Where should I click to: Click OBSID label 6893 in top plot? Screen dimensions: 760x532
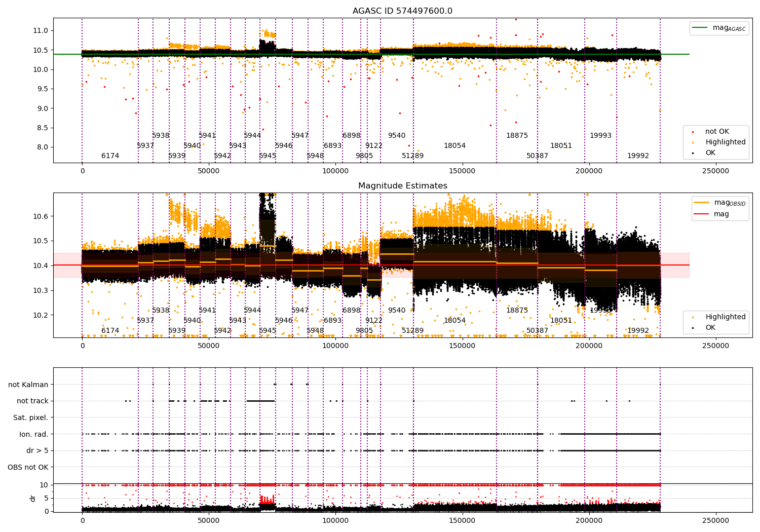(332, 145)
